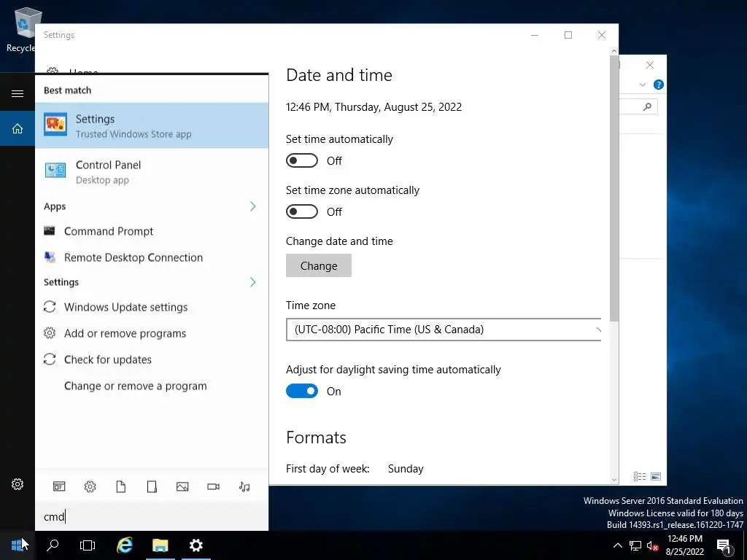Expand ribbon chevron in background Explorer window
The width and height of the screenshot is (747, 560).
pyautogui.click(x=642, y=85)
